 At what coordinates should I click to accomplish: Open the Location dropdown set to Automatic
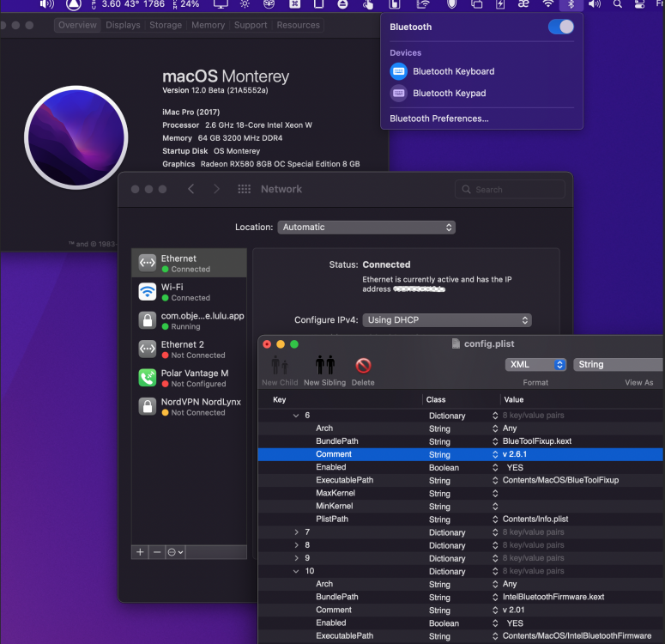click(x=366, y=228)
